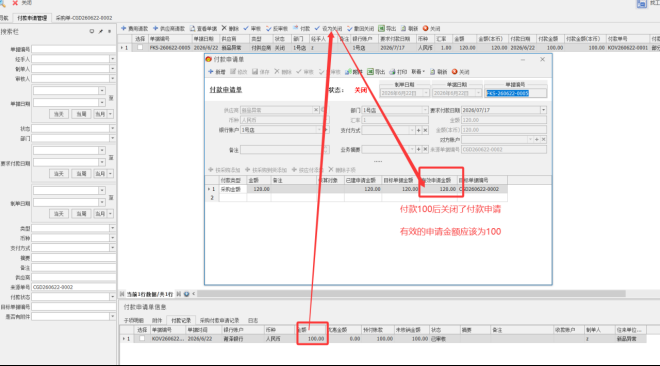Click the 当天 button under 单据日期
The image size is (660, 366).
[59, 114]
